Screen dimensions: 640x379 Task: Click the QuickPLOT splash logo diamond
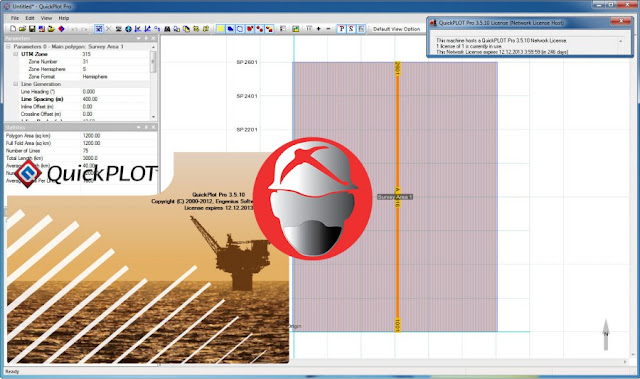tap(27, 173)
